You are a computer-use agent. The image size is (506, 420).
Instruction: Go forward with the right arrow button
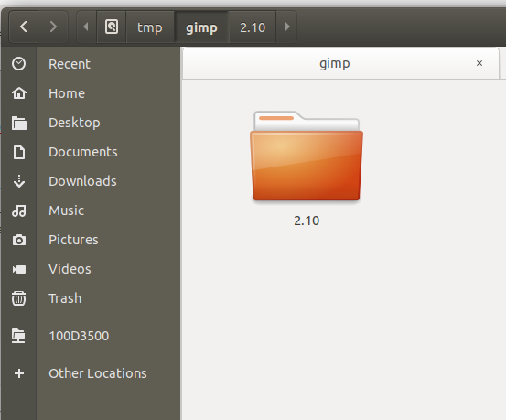(53, 27)
